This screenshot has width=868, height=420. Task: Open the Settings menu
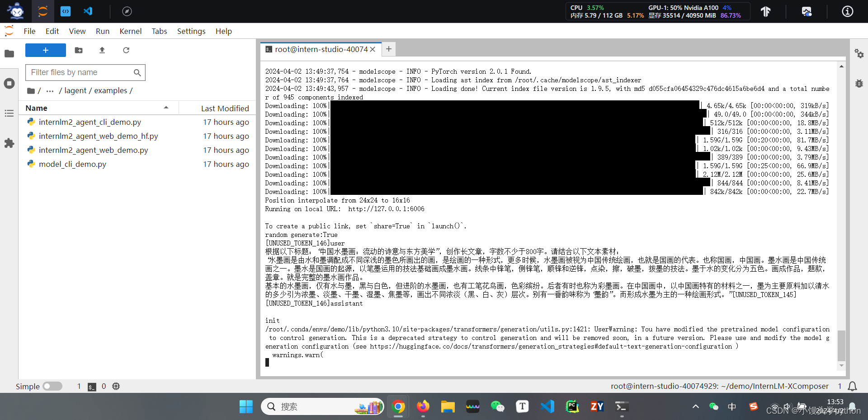(191, 31)
